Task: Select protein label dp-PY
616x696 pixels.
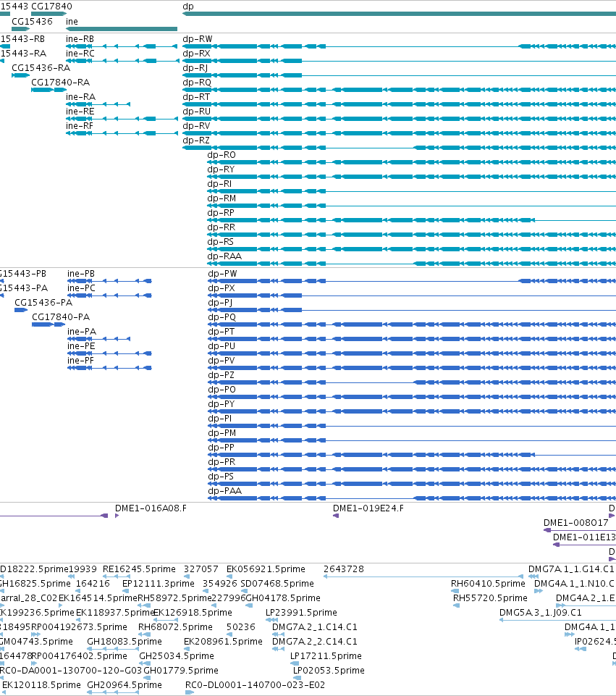Action: tap(221, 404)
